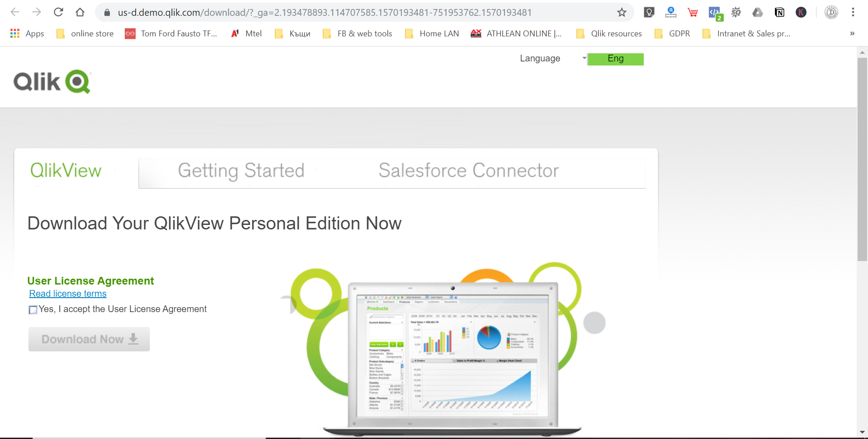Click the Qlik logo

tap(52, 81)
